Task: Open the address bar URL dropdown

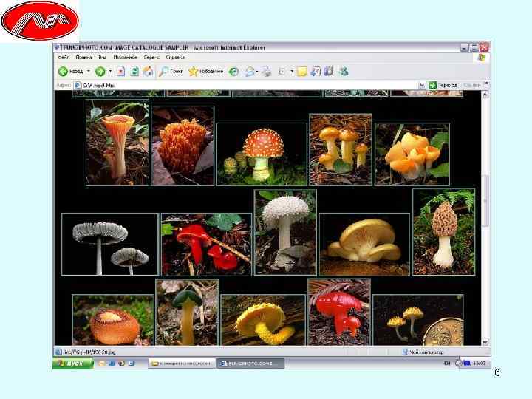Action: 422,86
